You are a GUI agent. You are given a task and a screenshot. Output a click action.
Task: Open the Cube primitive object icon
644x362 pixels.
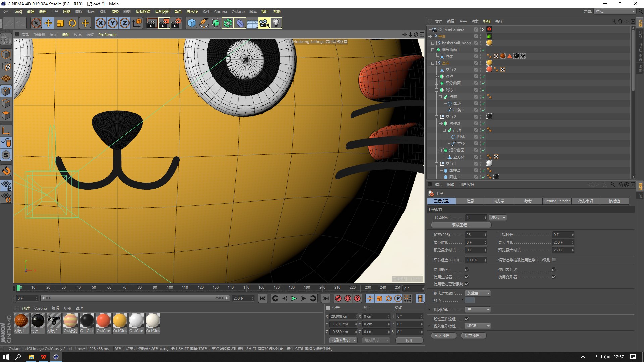point(192,23)
